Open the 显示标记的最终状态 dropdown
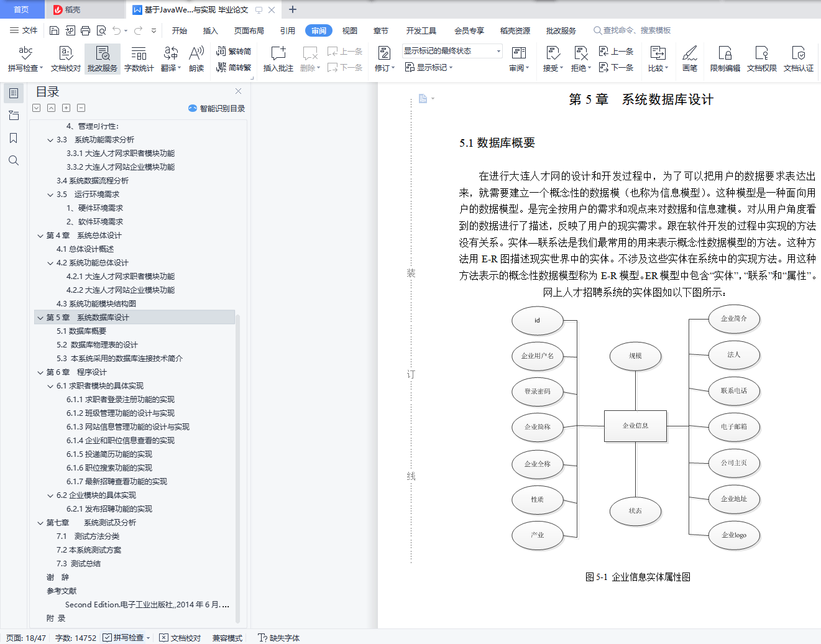This screenshot has width=821, height=644. tap(452, 51)
